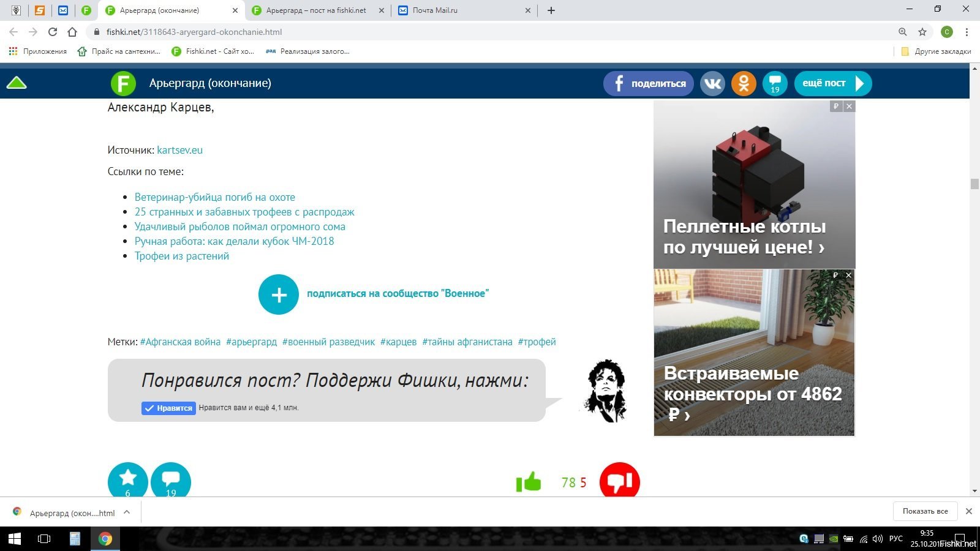Click the "ещё пост" button
This screenshot has height=551, width=980.
tap(832, 83)
